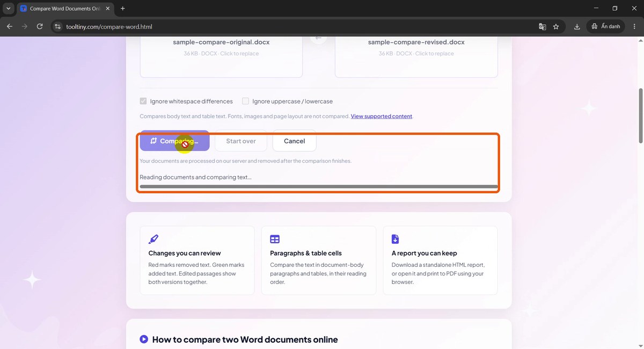Click "Click to replace" under the revised file
644x349 pixels.
click(434, 53)
